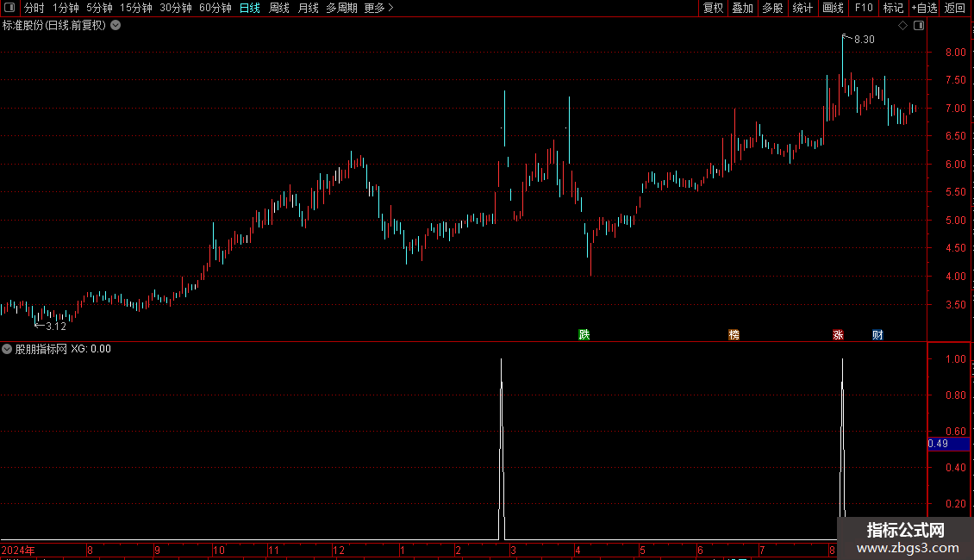The height and width of the screenshot is (560, 974).
Task: Switch to 周线 weekly chart
Action: click(279, 8)
